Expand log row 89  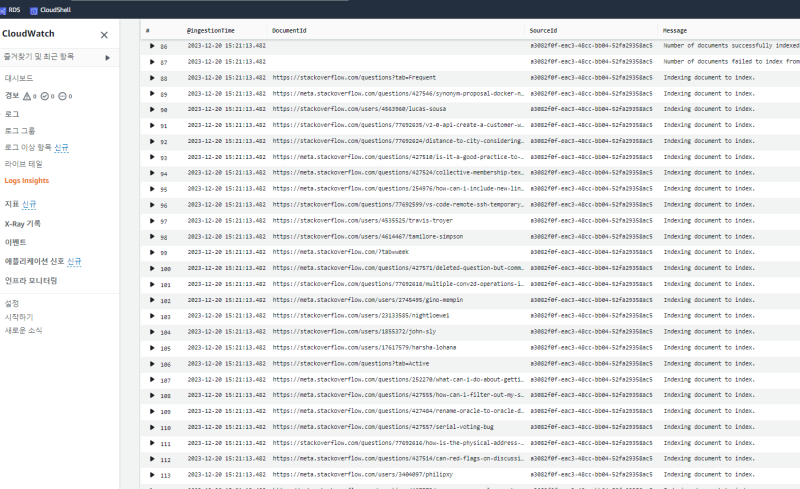[152, 94]
